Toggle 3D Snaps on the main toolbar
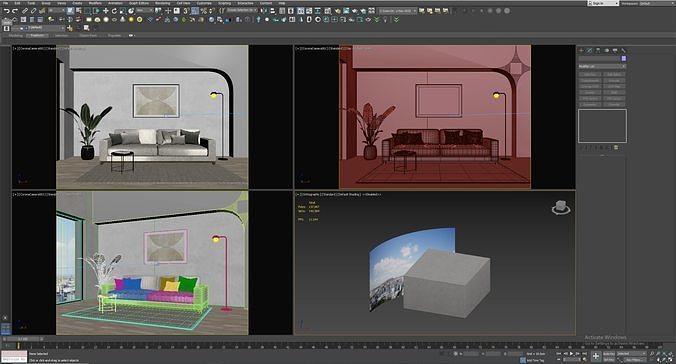This screenshot has width=676, height=364. click(186, 11)
